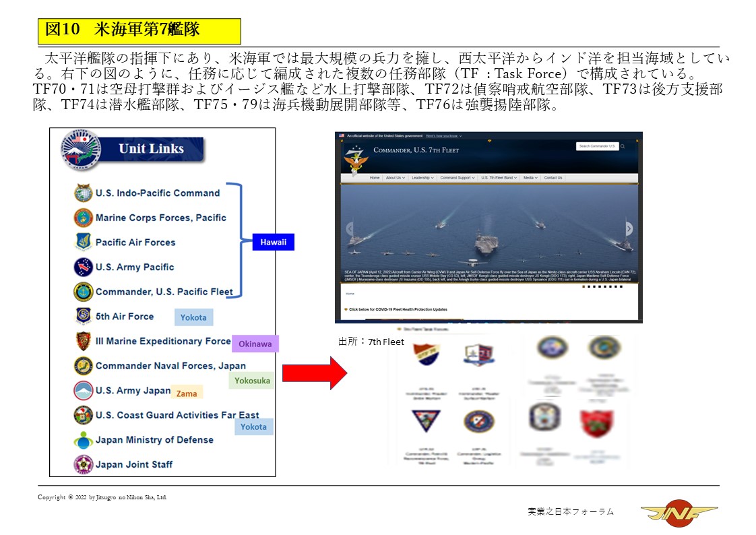Expand the Command Support menu
The image size is (756, 535).
(457, 178)
